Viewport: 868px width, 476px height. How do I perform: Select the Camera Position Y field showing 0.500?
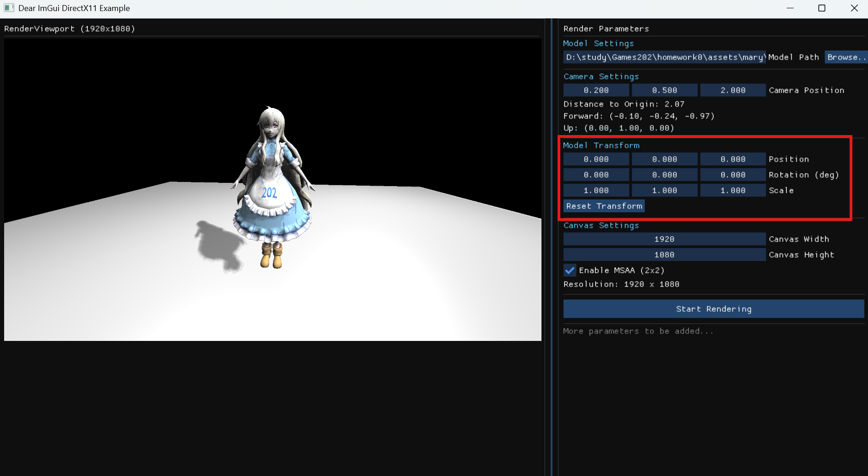coord(665,90)
